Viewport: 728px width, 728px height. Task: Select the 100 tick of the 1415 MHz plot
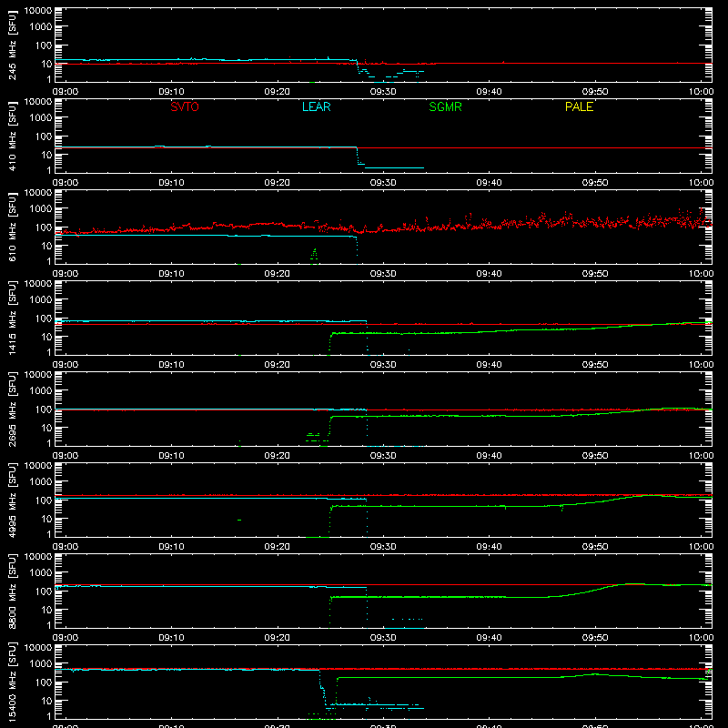click(44, 318)
